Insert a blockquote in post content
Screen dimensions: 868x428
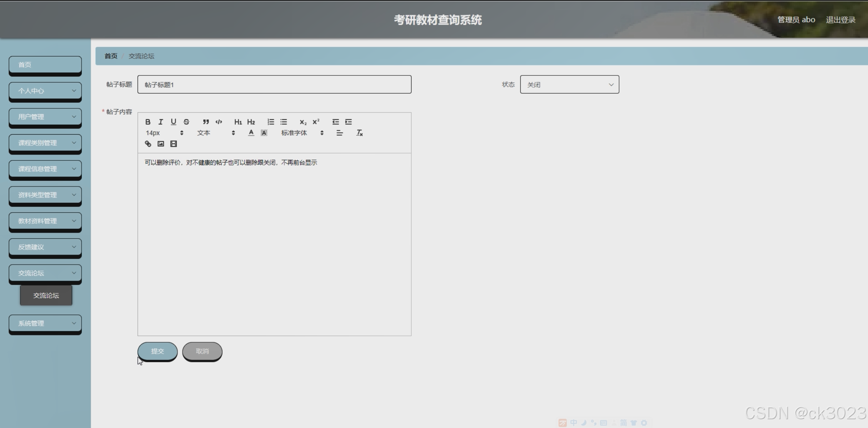[206, 122]
